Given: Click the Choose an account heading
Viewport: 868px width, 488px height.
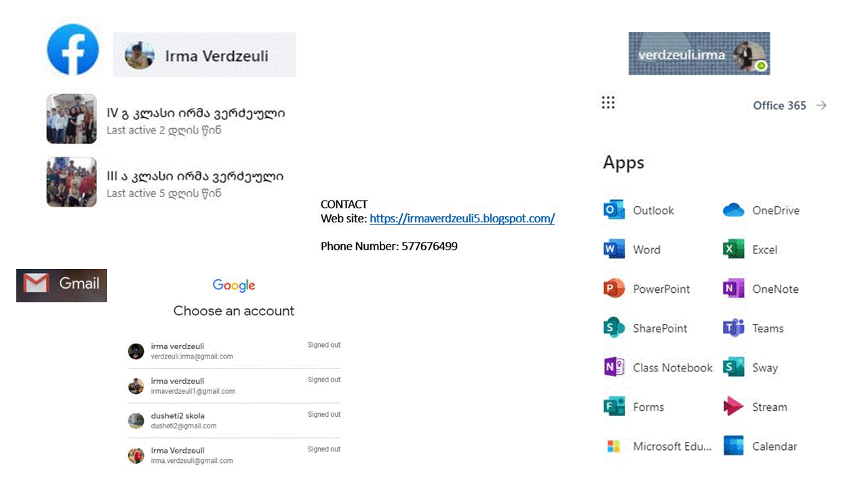Looking at the screenshot, I should click(x=234, y=311).
